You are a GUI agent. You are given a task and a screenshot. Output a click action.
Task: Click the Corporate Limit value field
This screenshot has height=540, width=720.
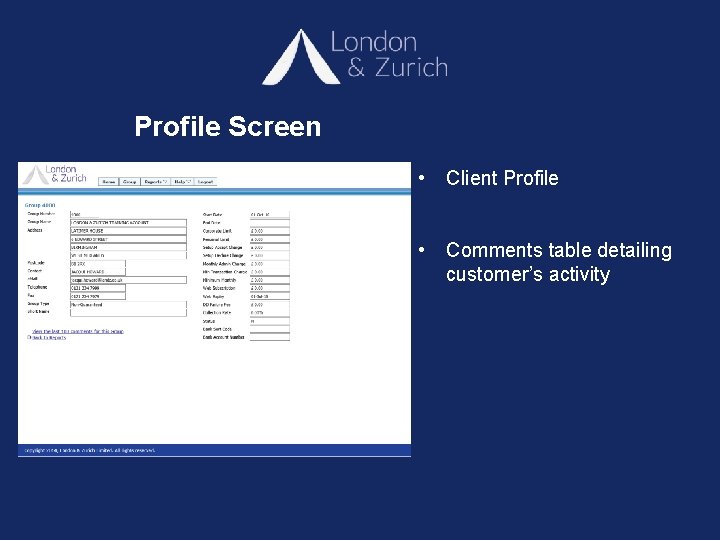coord(270,231)
